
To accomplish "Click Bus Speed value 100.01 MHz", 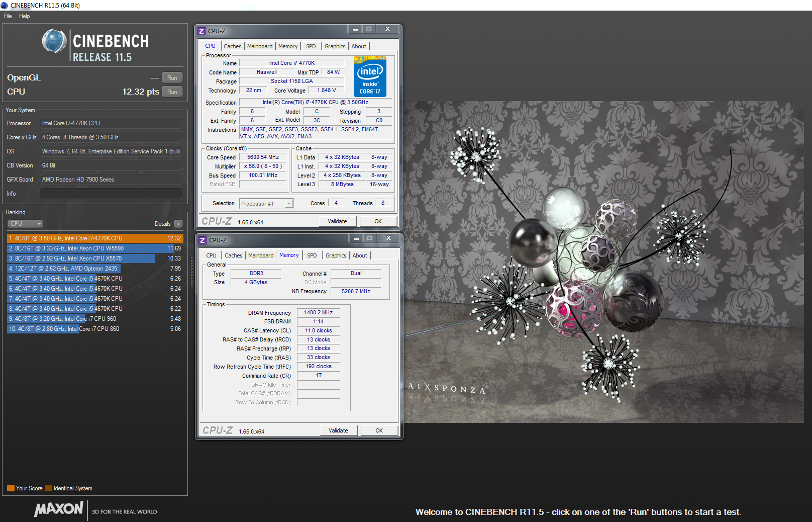I will pyautogui.click(x=263, y=175).
